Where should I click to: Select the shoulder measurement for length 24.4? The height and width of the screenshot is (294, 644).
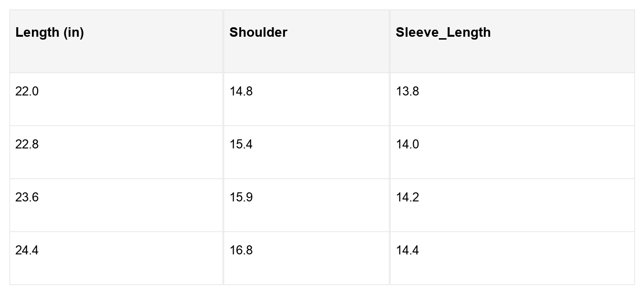pos(241,251)
